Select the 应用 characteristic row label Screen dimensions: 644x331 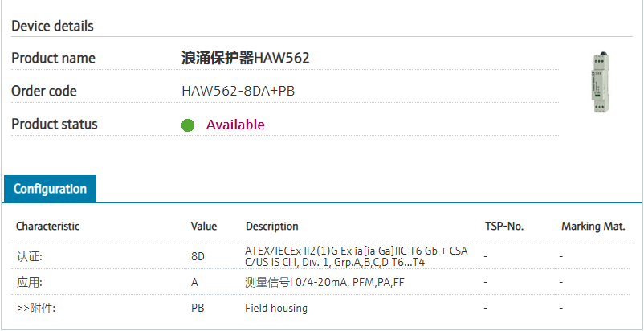(x=29, y=283)
